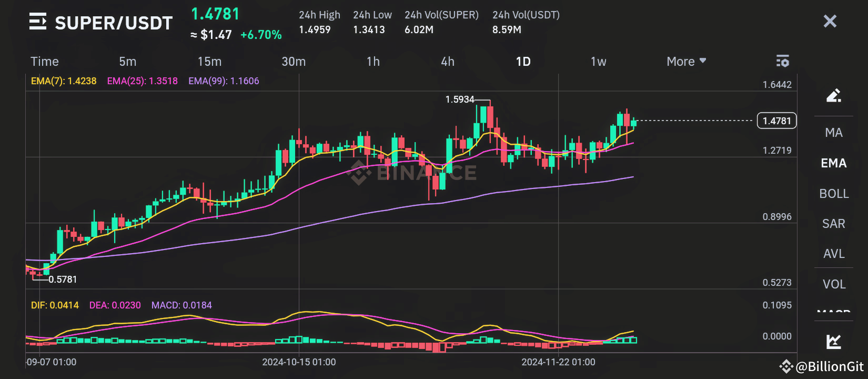Click the 0.5273 price axis label
This screenshot has width=868, height=379.
point(777,283)
